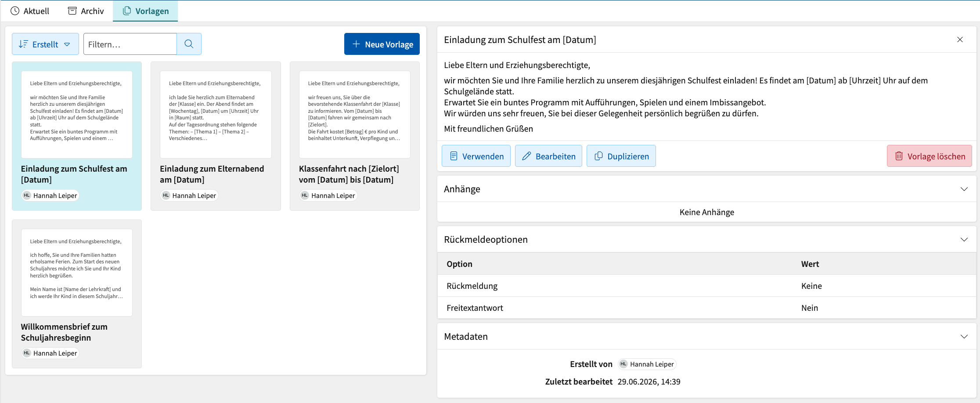The height and width of the screenshot is (403, 980).
Task: Switch to the Vorlagen tab
Action: point(145,11)
